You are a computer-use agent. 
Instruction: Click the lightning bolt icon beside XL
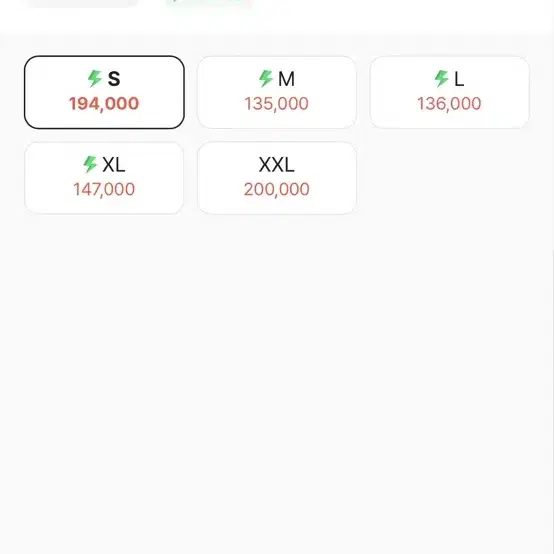coord(90,164)
